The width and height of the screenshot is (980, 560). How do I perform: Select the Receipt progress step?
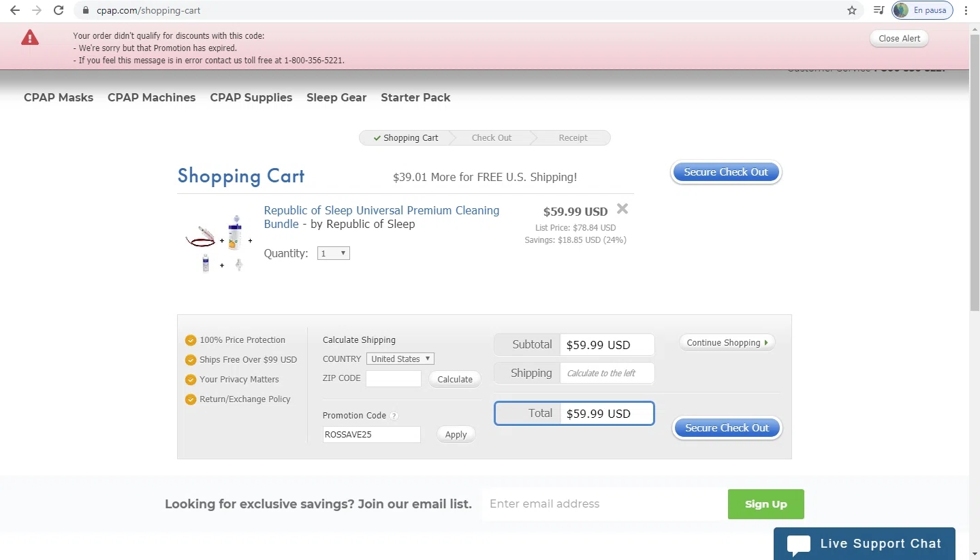(x=573, y=137)
